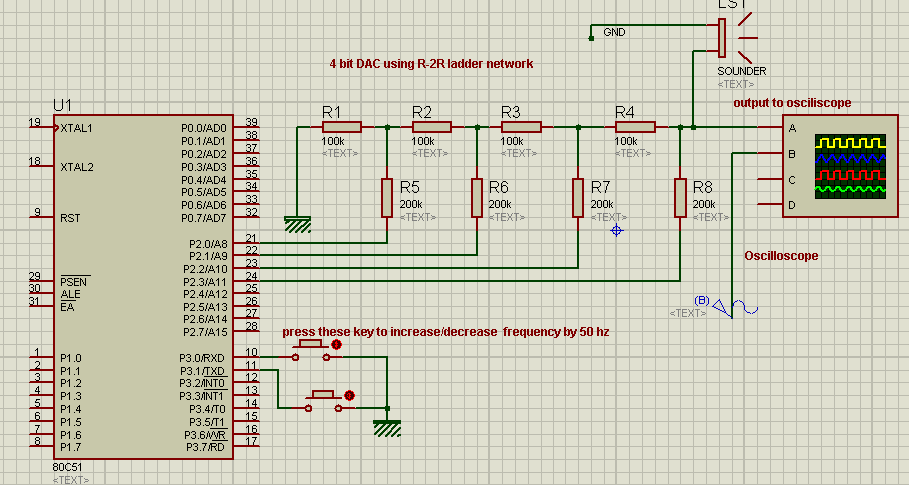Click P3.1/TXD pin label
Image resolution: width=909 pixels, height=485 pixels.
[202, 371]
